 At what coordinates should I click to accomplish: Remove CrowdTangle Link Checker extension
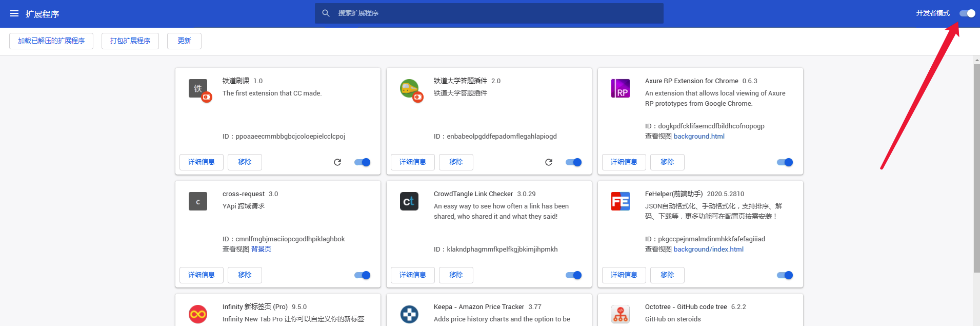456,275
